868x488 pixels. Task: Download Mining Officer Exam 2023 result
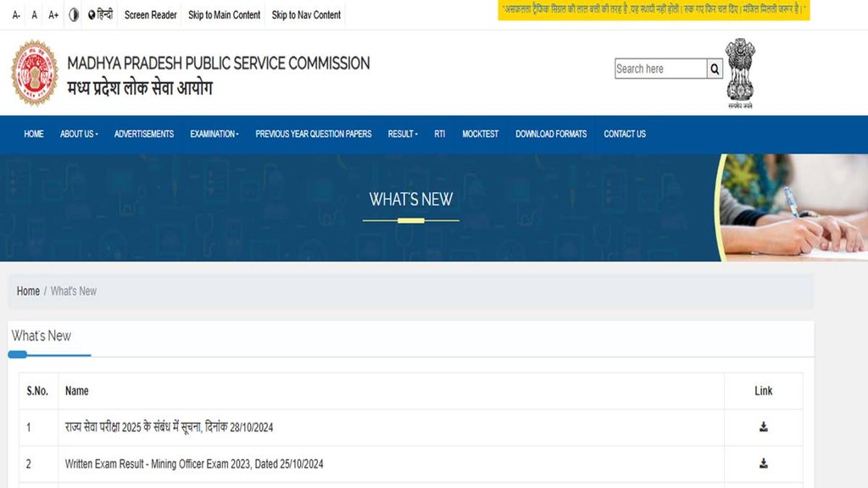point(764,463)
